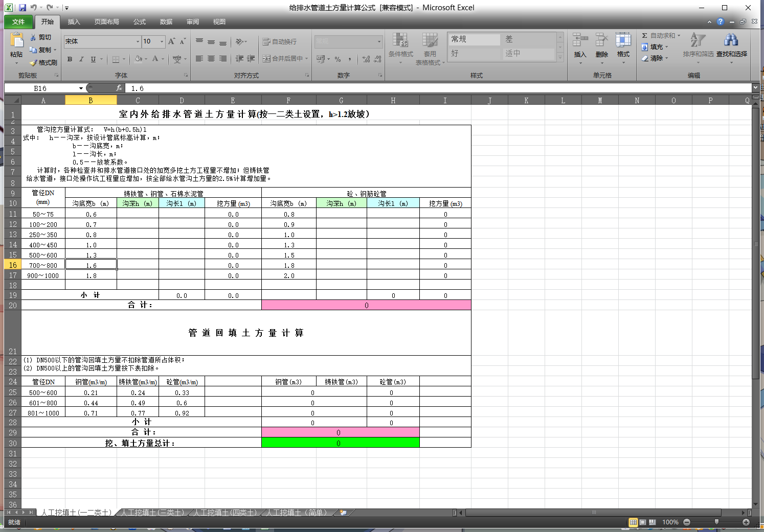Select cell B16 containing 1.6

click(x=91, y=265)
